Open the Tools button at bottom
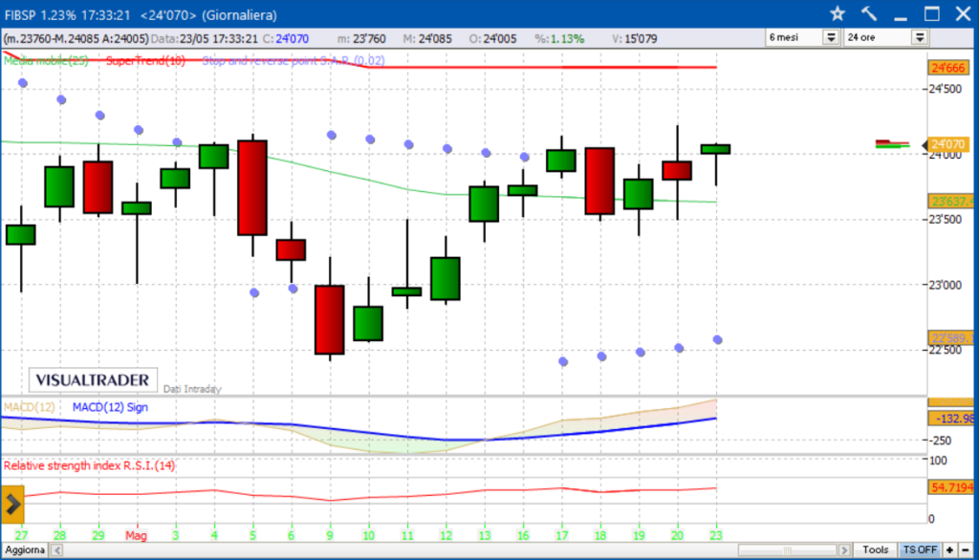The width and height of the screenshot is (979, 560). (x=875, y=550)
